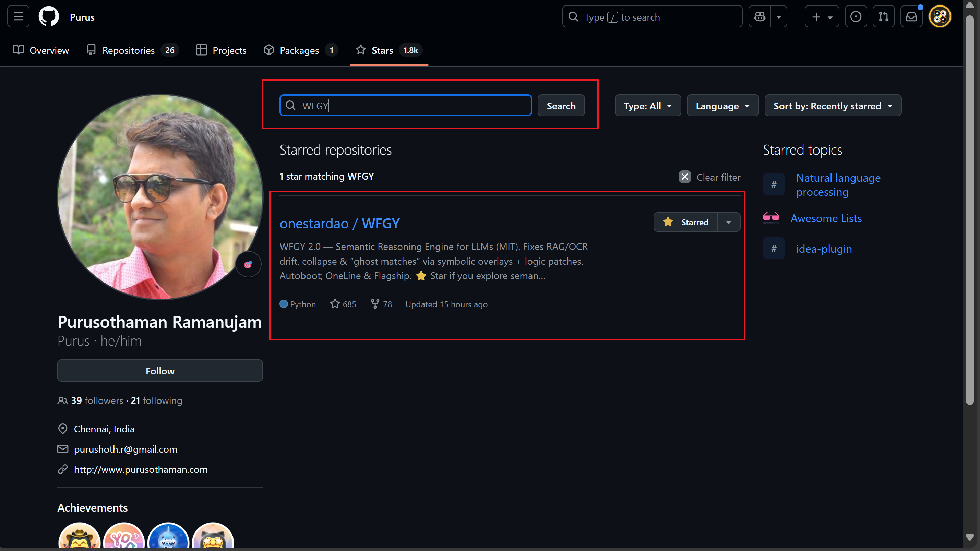Expand the star lists arrow beside Starred
The image size is (980, 551).
pyautogui.click(x=729, y=222)
